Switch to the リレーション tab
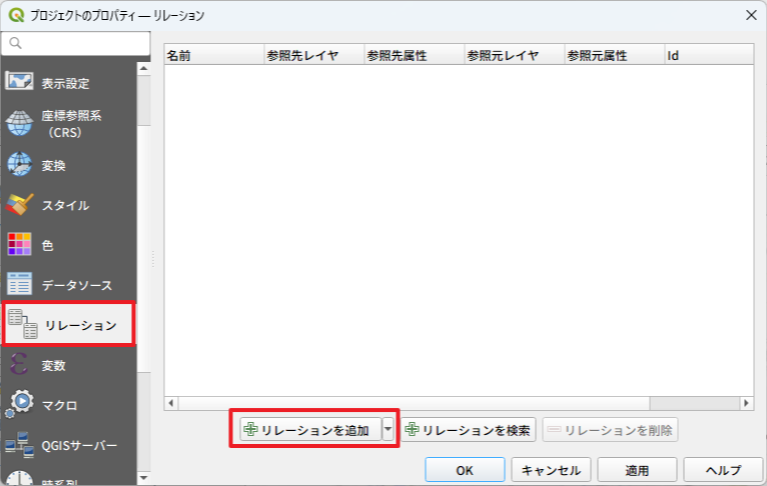The width and height of the screenshot is (767, 486). (x=68, y=325)
